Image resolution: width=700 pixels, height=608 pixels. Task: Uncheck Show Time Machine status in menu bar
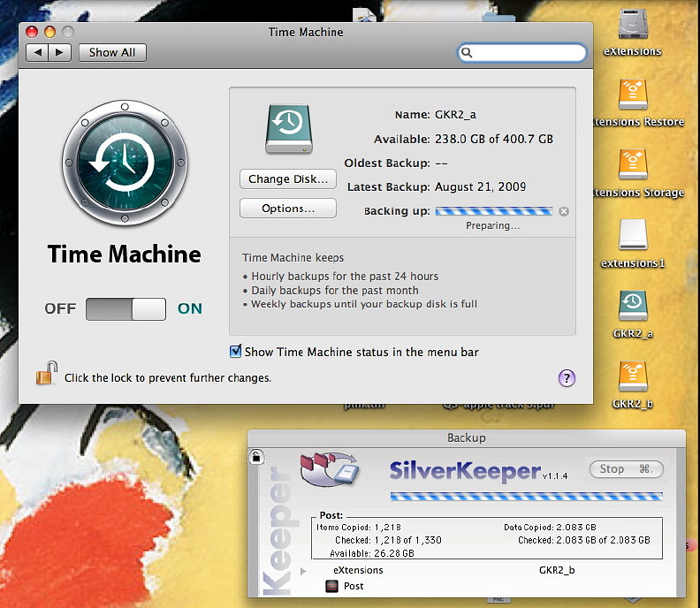pos(235,352)
